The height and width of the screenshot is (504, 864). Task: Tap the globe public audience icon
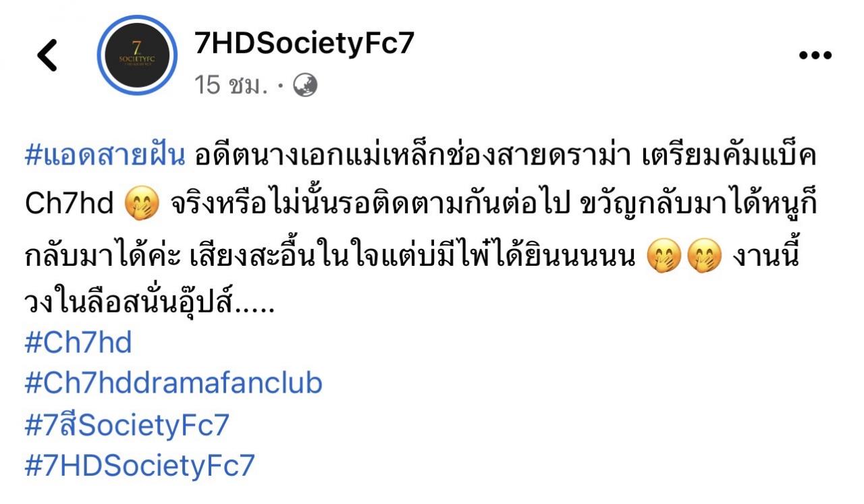click(x=305, y=85)
